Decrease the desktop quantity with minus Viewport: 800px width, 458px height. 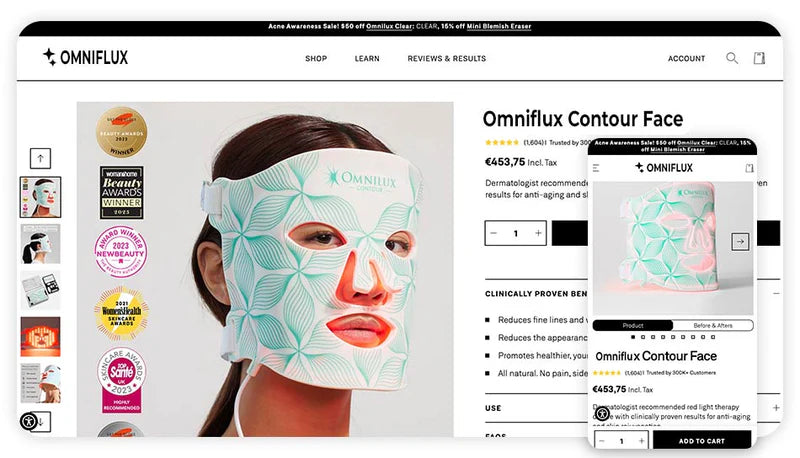(x=493, y=233)
